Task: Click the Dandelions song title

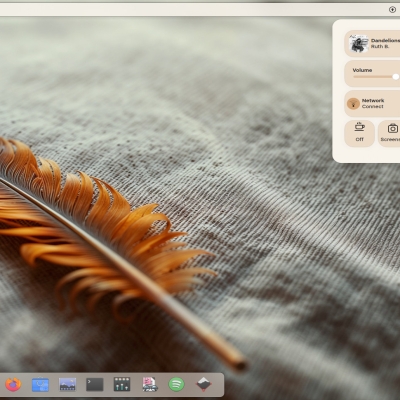Action: (x=385, y=41)
